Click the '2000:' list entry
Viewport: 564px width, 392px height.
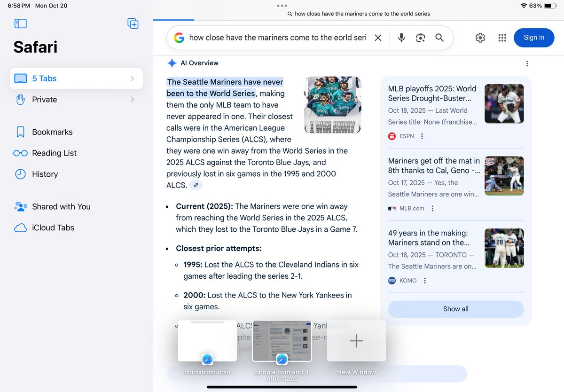pos(267,301)
